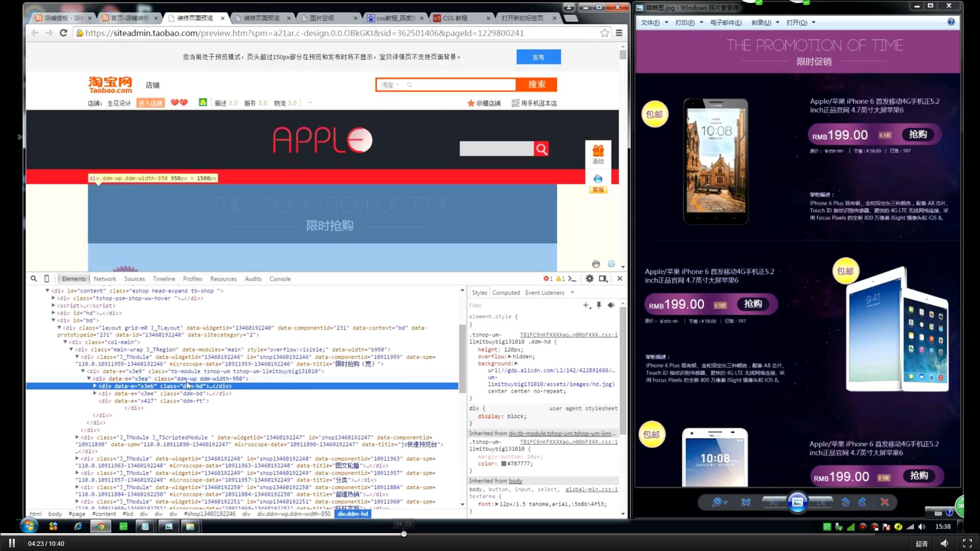The image size is (980, 551).
Task: Open Console tab in DevTools
Action: pos(280,279)
